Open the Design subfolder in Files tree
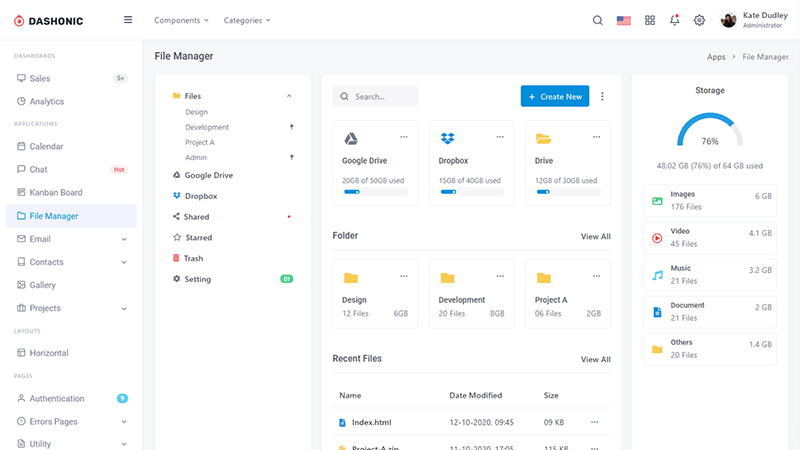The width and height of the screenshot is (800, 450). coord(196,112)
